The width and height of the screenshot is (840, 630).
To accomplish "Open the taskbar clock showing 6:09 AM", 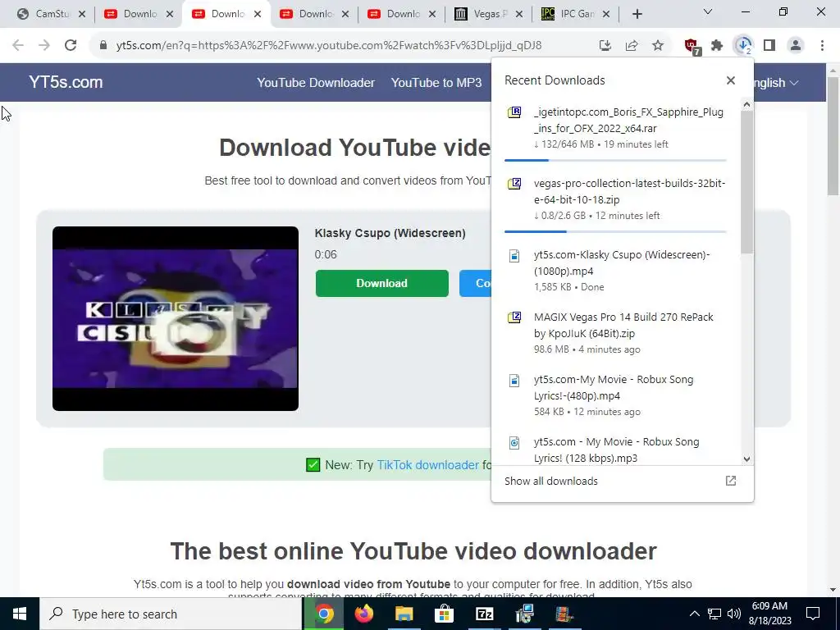I will click(x=769, y=614).
